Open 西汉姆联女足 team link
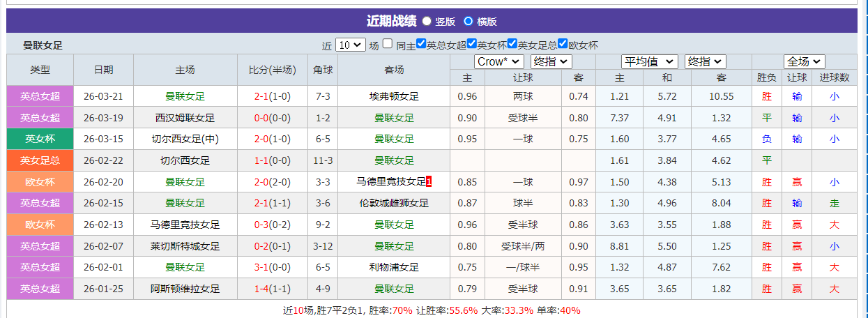The width and height of the screenshot is (868, 318). point(185,118)
